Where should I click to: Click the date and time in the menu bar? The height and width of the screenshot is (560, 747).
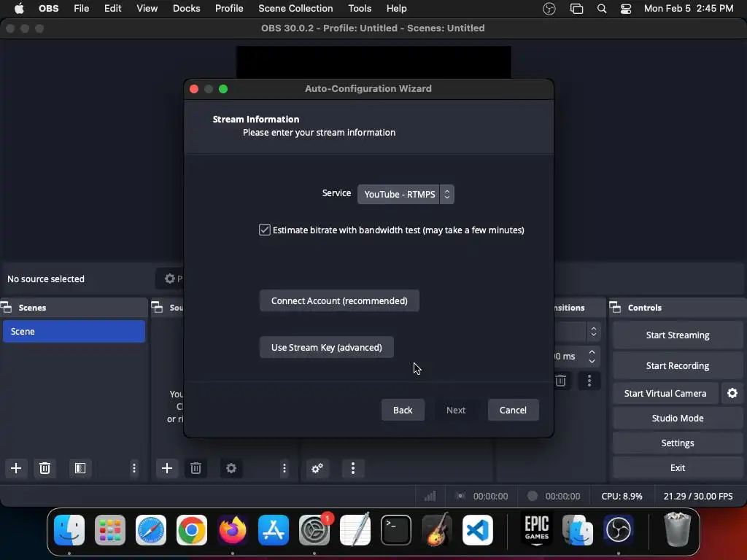(689, 9)
